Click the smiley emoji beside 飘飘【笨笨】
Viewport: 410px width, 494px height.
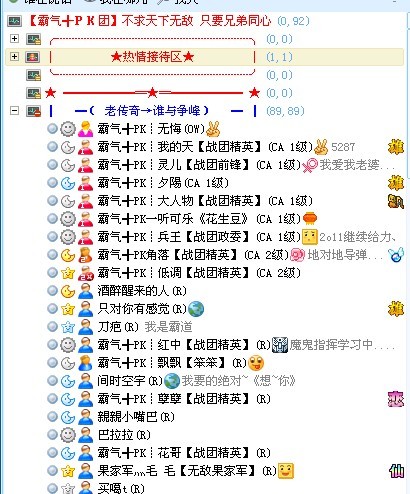(256, 363)
